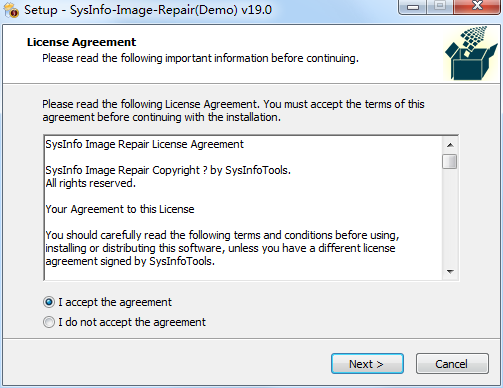Click the empty scrollbar track below the thumb
Viewport: 503px width, 388px height.
[450, 217]
